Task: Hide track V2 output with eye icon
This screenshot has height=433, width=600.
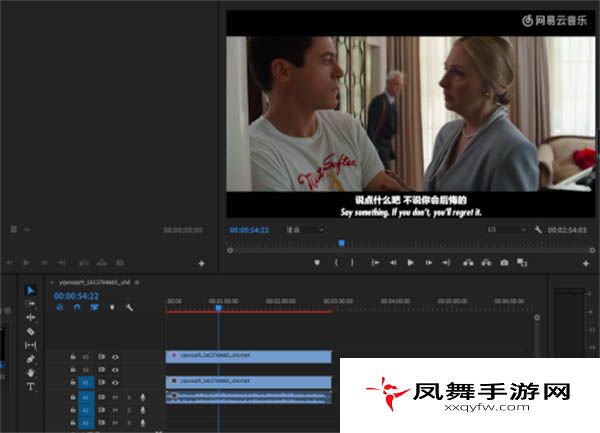Action: 115,370
